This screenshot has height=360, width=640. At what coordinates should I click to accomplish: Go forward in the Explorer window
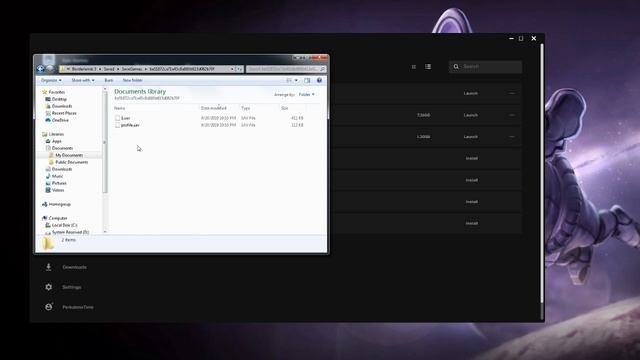coord(50,69)
